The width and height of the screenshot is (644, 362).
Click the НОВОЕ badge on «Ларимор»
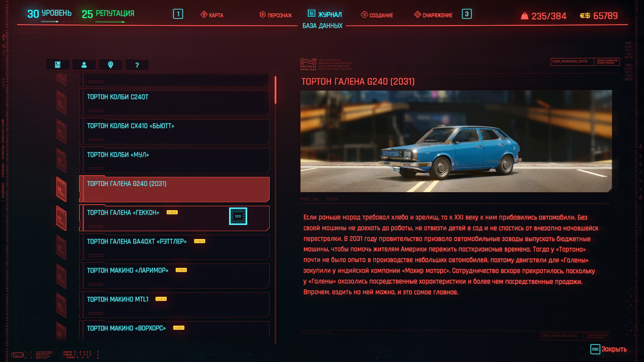point(181,270)
